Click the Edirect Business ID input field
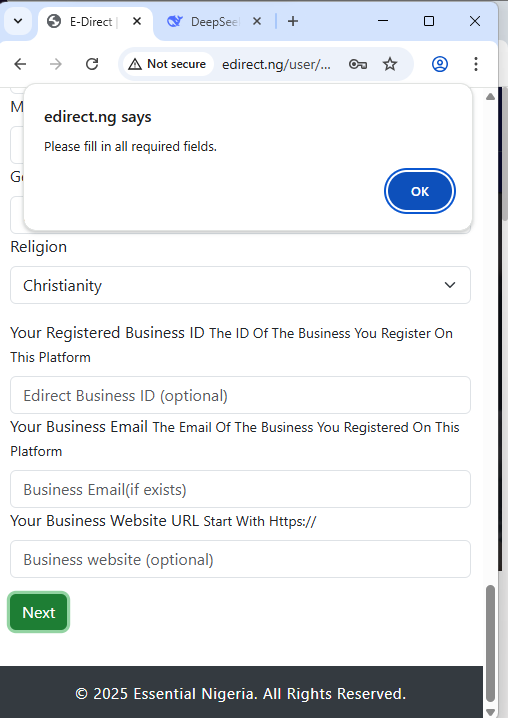 [x=240, y=395]
